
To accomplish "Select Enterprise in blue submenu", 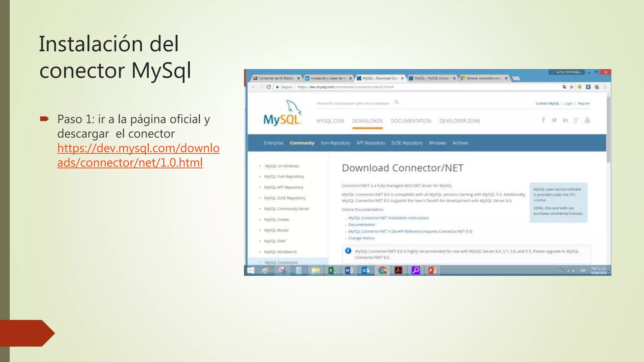I will click(x=273, y=143).
